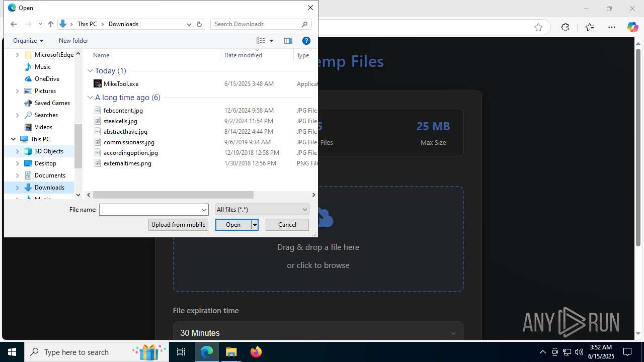This screenshot has width=644, height=362.
Task: Select steelcells.jpg file
Action: point(120,121)
